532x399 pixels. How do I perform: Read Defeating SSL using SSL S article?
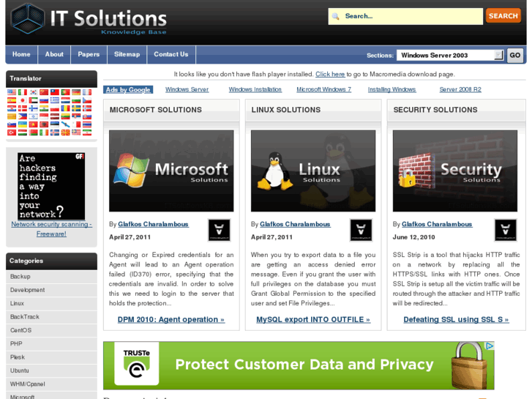point(456,319)
